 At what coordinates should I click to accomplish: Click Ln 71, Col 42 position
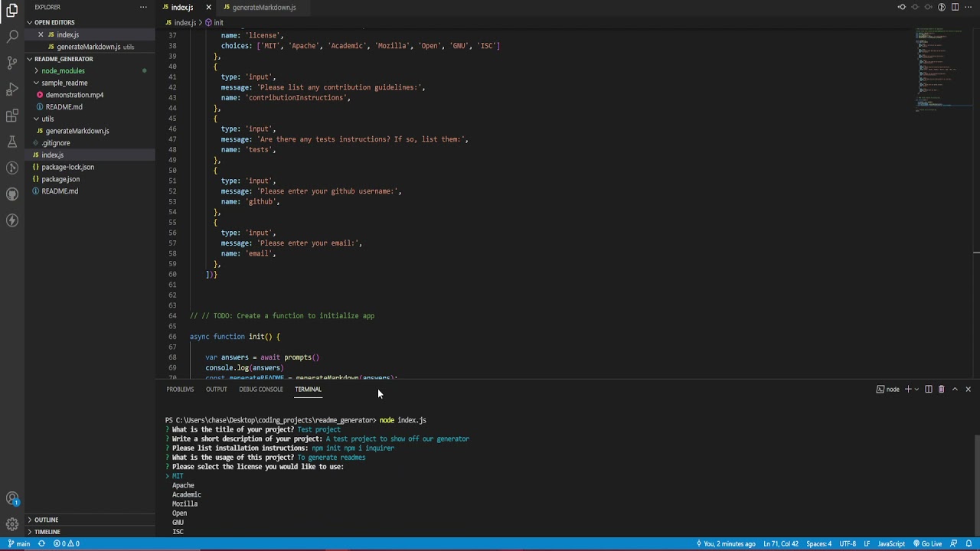pyautogui.click(x=781, y=544)
